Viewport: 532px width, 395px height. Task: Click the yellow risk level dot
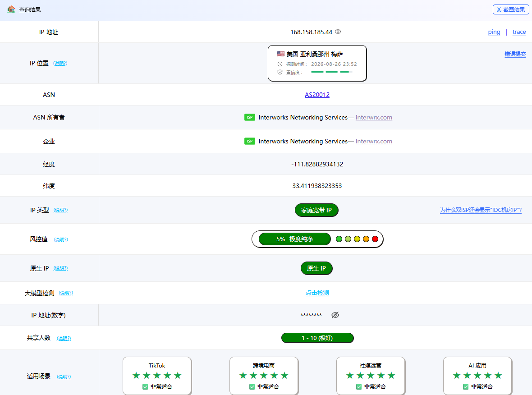tap(357, 239)
